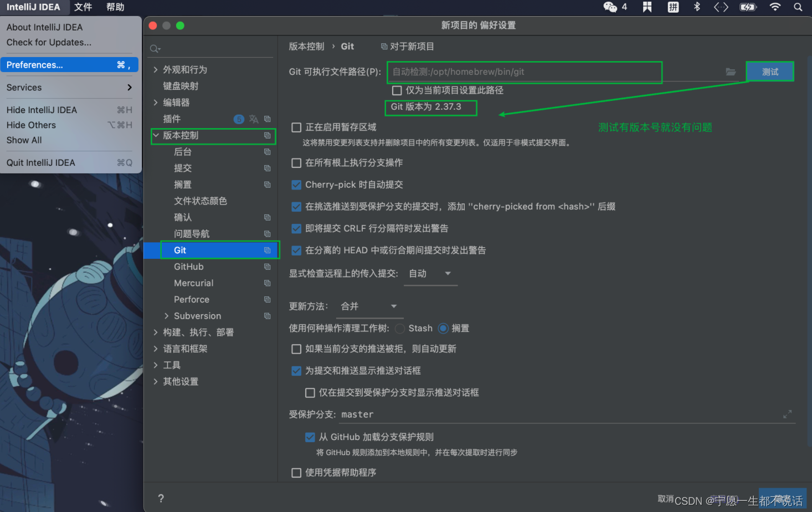Click the project-level icon on the Perforce row
Viewport: 812px width, 512px height.
pos(267,300)
